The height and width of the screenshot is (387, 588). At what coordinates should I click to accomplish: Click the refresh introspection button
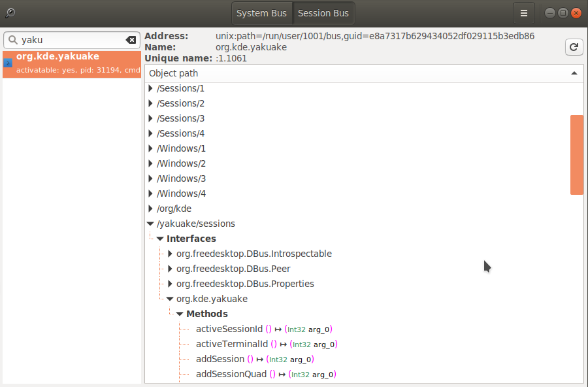(x=574, y=47)
